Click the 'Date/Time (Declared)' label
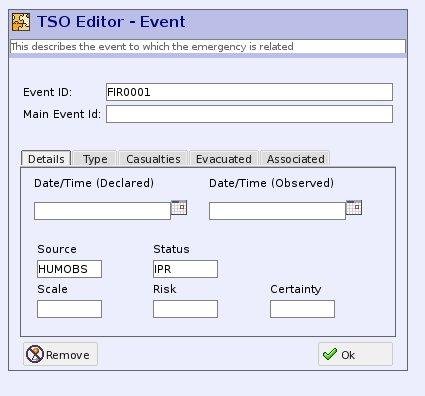Viewport: 425px width, 396px height. point(94,183)
